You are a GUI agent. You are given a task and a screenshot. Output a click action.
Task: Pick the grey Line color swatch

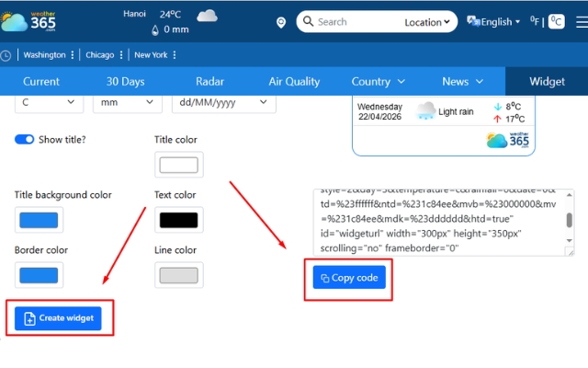coord(179,275)
